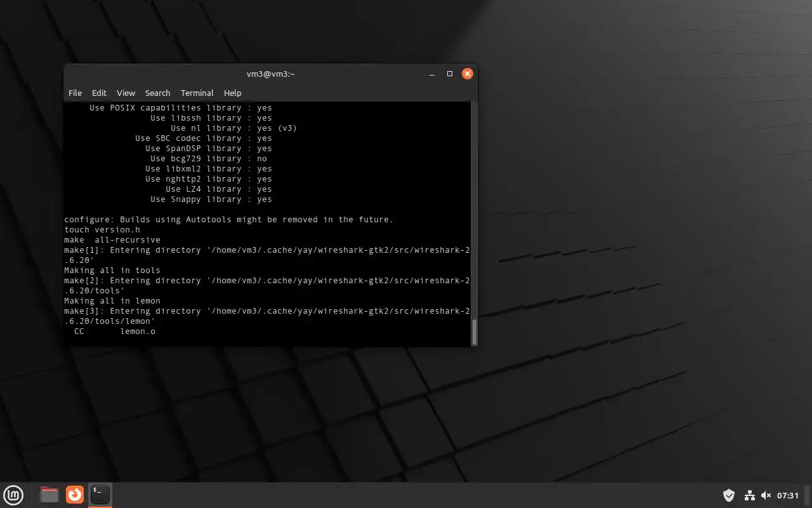Click the 'Use libxml2 library' line

(x=209, y=169)
